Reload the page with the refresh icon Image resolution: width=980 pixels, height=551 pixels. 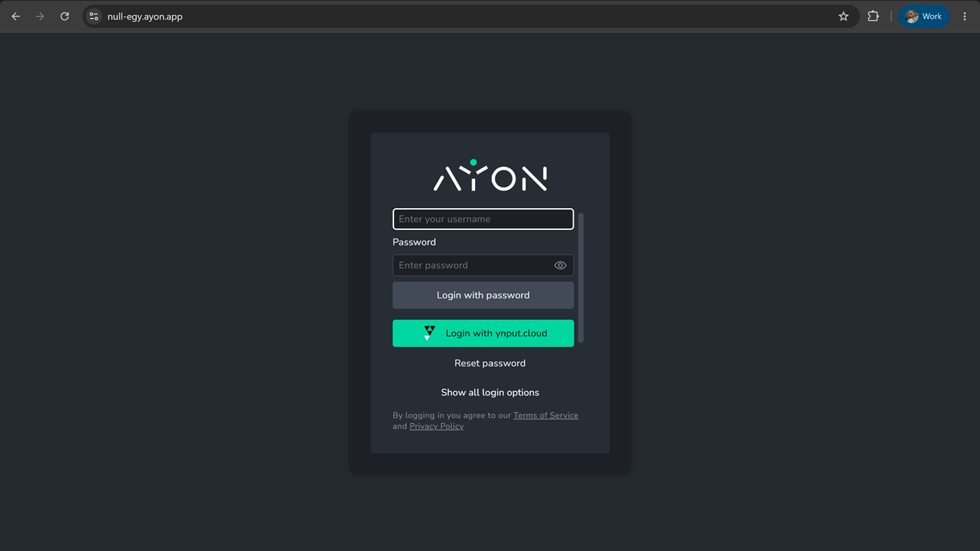(65, 16)
